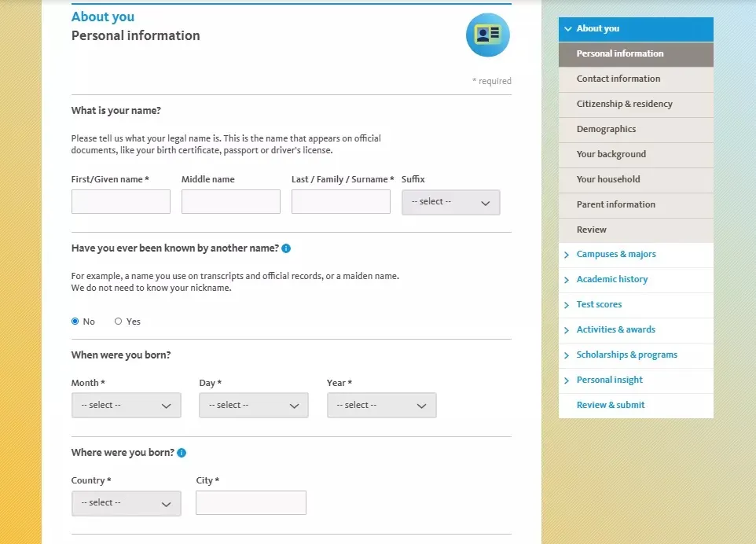Open the birth Day dropdown

253,406
